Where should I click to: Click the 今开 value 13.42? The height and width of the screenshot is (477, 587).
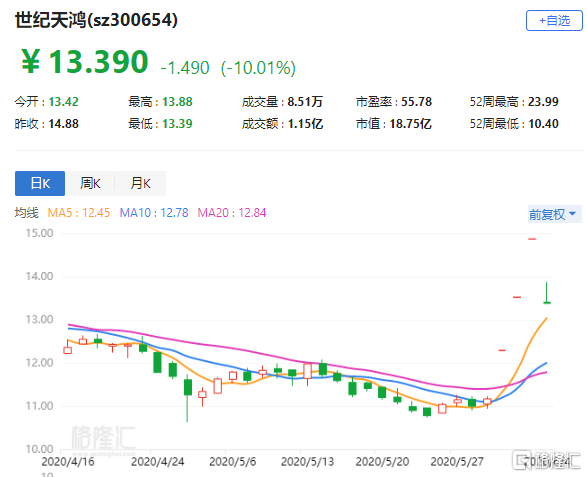[64, 102]
